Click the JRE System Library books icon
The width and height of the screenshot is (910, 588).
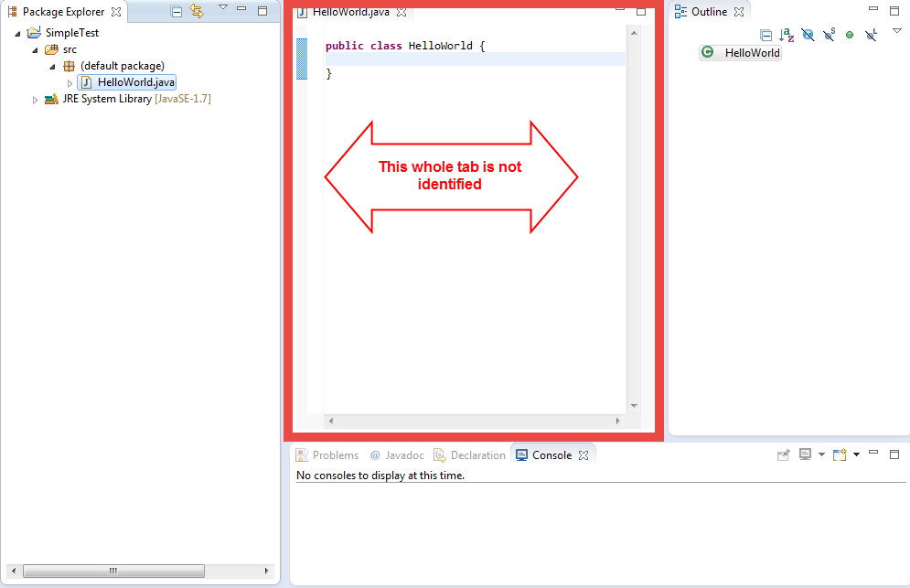tap(51, 99)
